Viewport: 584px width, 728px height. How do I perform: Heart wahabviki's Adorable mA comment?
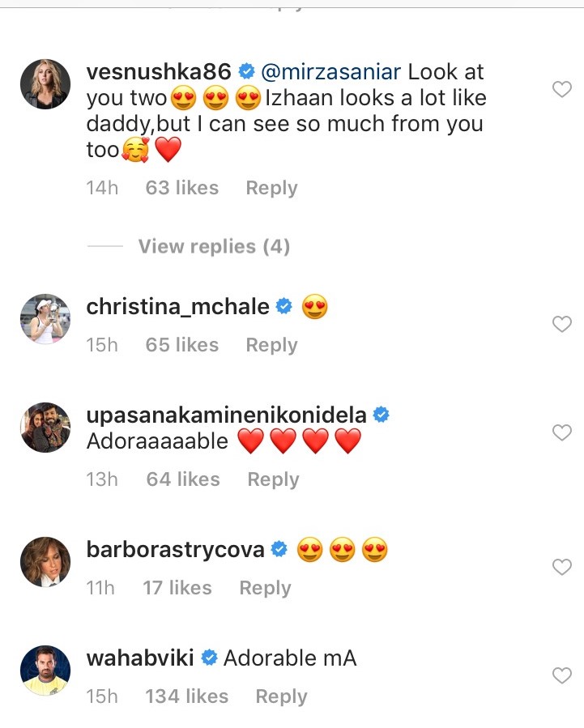561,675
